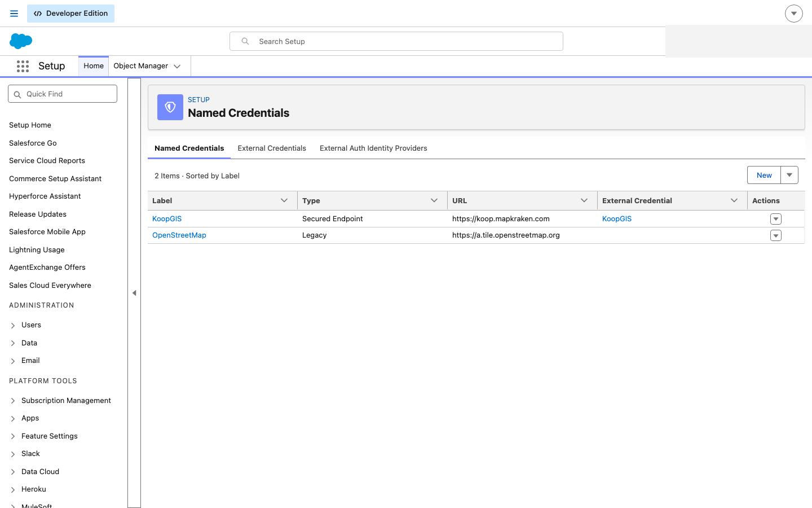
Task: Open Lightning Usage page
Action: (x=37, y=249)
